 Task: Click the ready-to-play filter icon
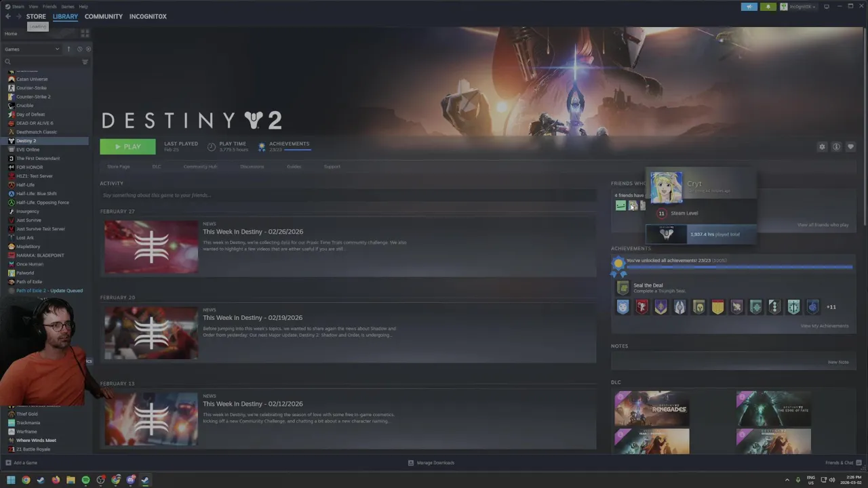pyautogui.click(x=88, y=49)
